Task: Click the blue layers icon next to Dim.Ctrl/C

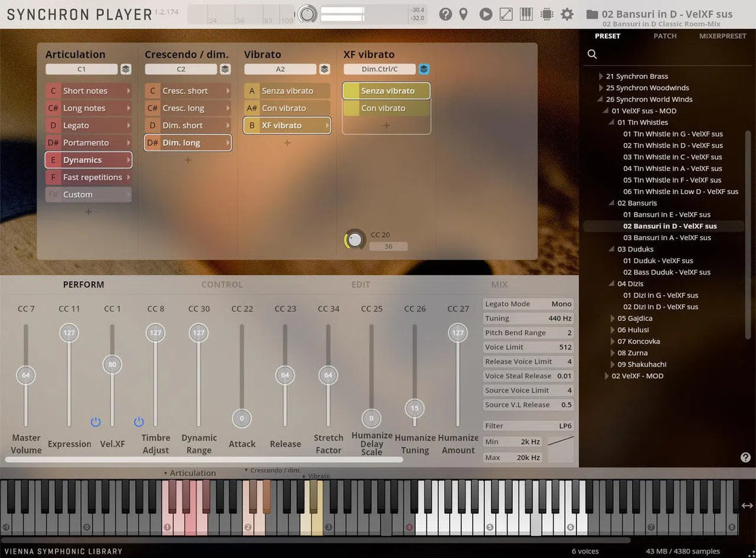Action: pos(424,69)
